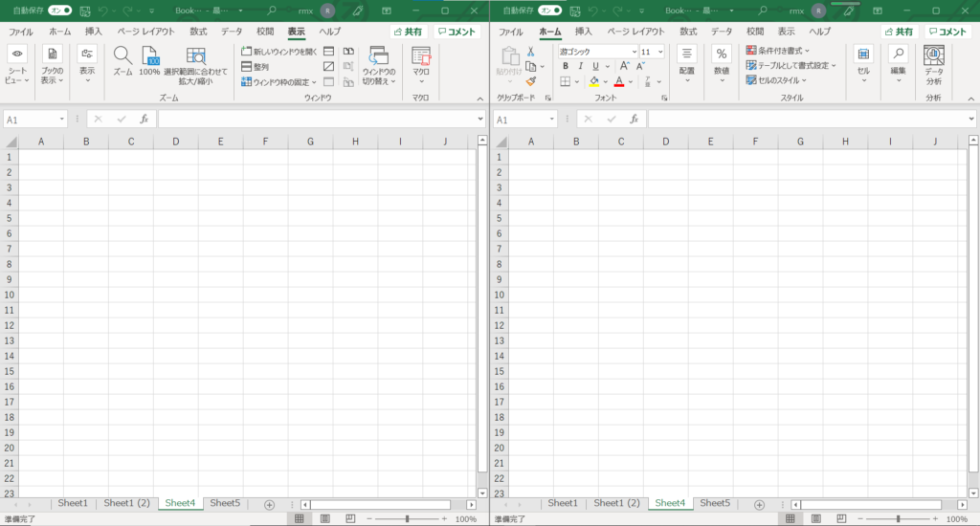This screenshot has height=526, width=980.
Task: Toggle Italic formatting in the Home ribbon
Action: (x=580, y=66)
